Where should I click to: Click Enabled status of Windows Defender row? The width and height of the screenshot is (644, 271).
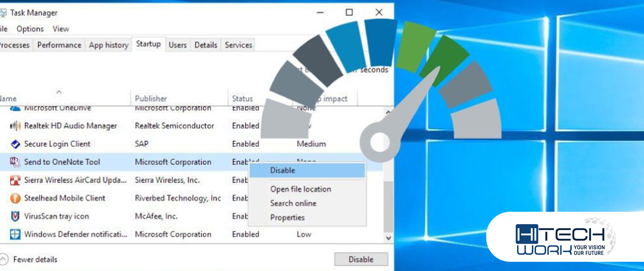246,235
